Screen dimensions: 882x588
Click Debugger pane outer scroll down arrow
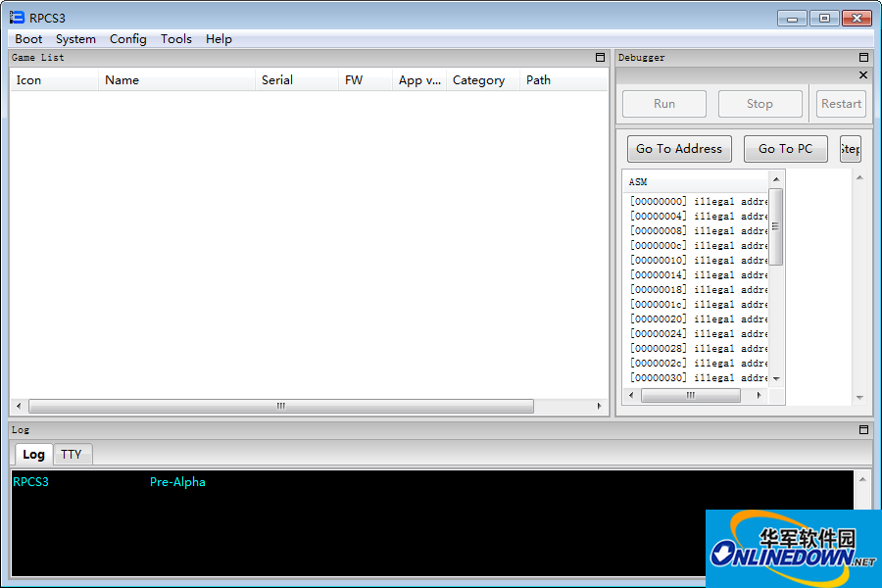[859, 398]
